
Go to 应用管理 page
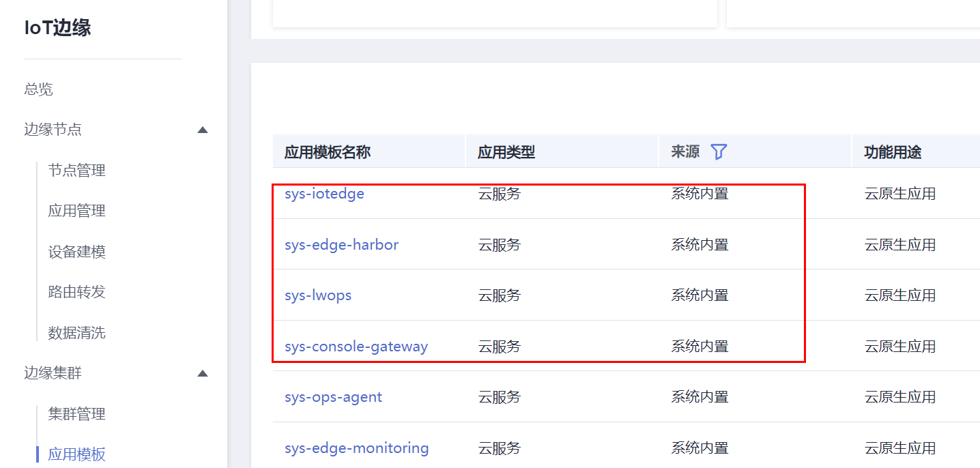pyautogui.click(x=76, y=211)
